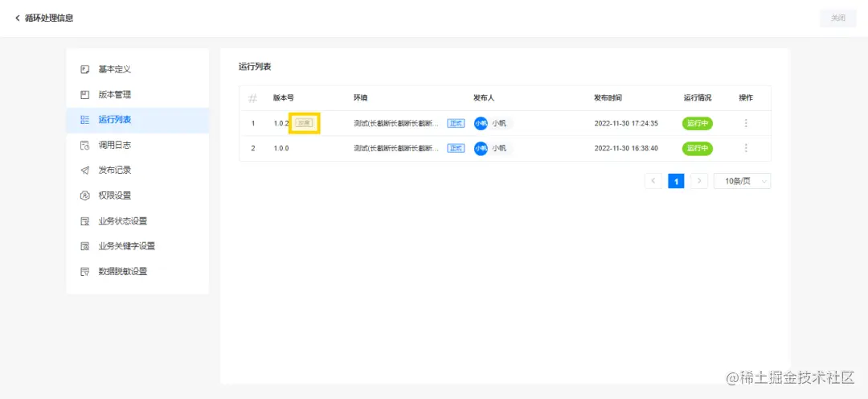Click the 权限设置 icon
This screenshot has width=868, height=399.
[x=84, y=195]
